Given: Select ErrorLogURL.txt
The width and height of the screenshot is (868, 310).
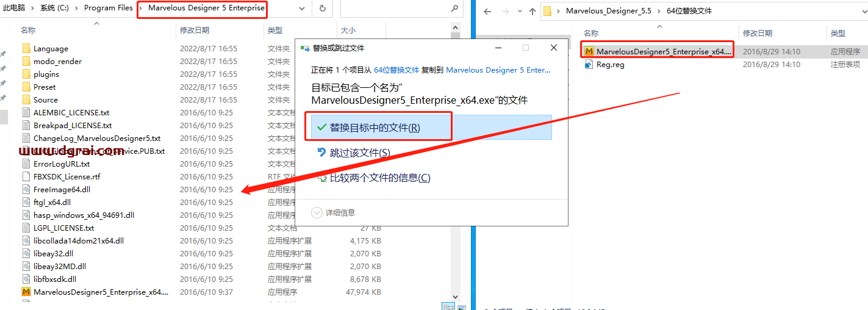Looking at the screenshot, I should coord(62,164).
